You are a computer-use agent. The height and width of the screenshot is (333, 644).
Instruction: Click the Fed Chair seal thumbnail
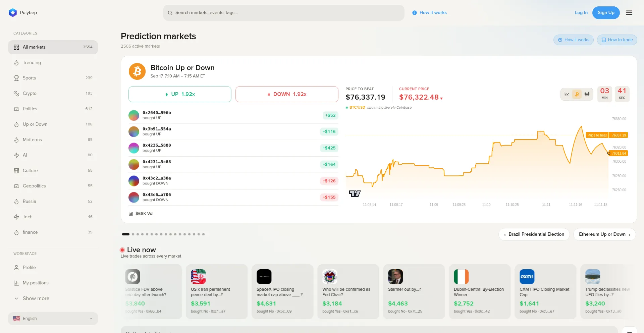(330, 277)
